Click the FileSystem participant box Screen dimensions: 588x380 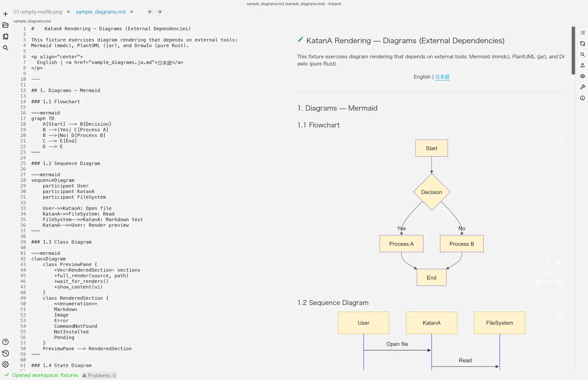[x=499, y=323]
